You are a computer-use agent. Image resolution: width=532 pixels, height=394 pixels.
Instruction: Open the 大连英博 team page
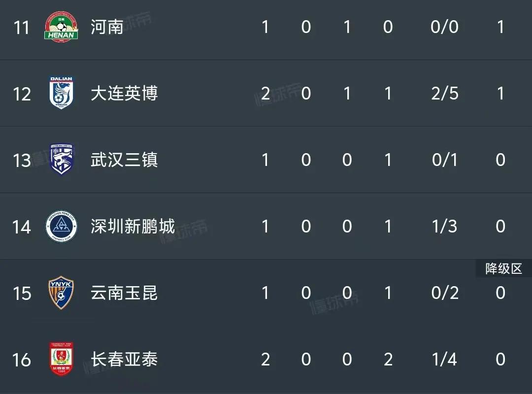point(124,94)
